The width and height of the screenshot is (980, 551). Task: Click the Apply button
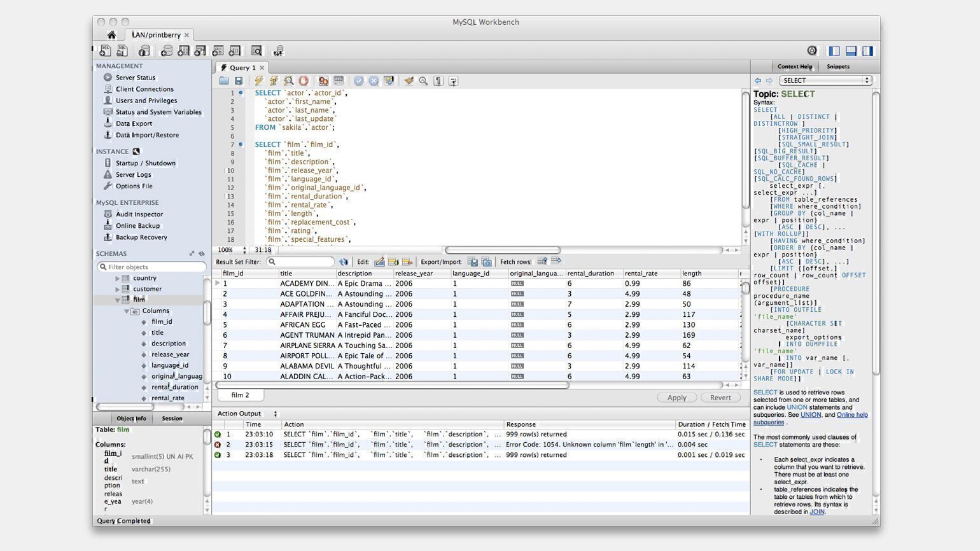click(x=677, y=398)
